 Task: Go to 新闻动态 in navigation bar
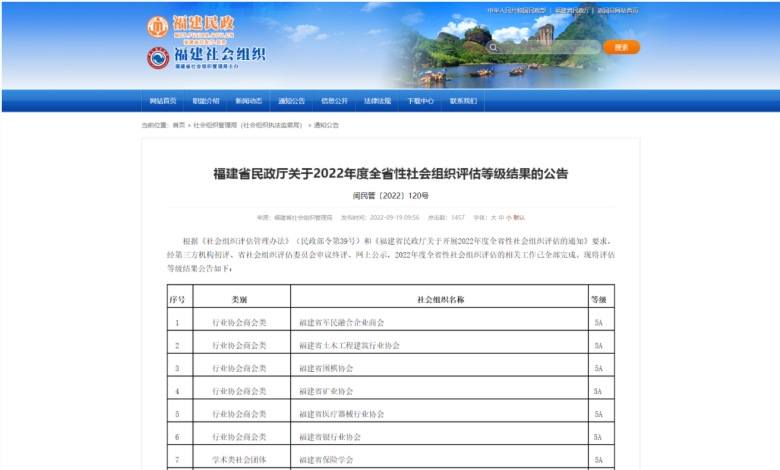[249, 101]
